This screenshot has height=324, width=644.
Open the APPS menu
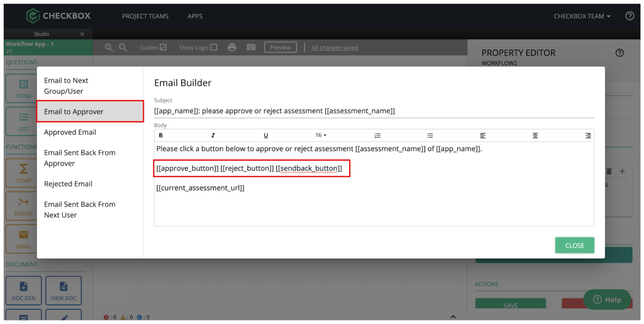(x=195, y=16)
